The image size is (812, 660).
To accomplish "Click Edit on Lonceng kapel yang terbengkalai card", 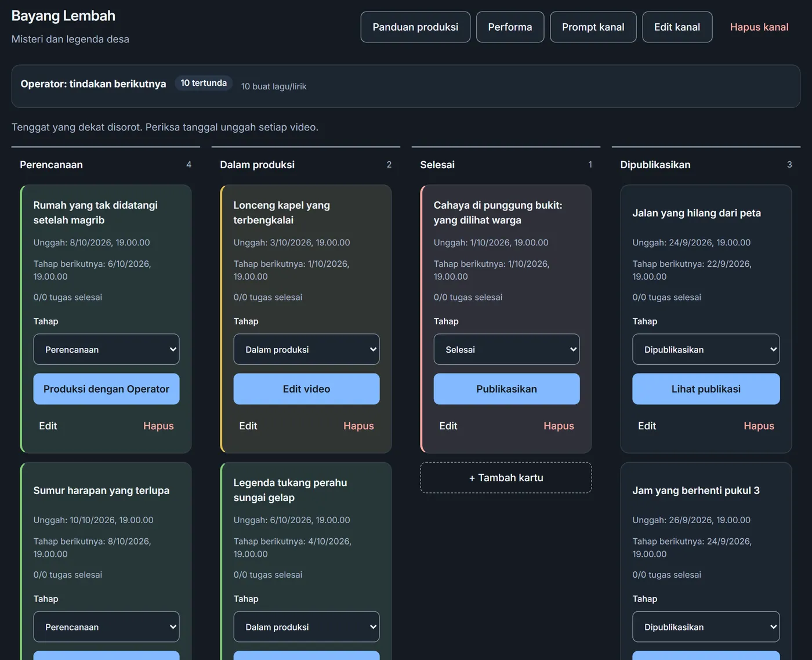I will tap(248, 426).
